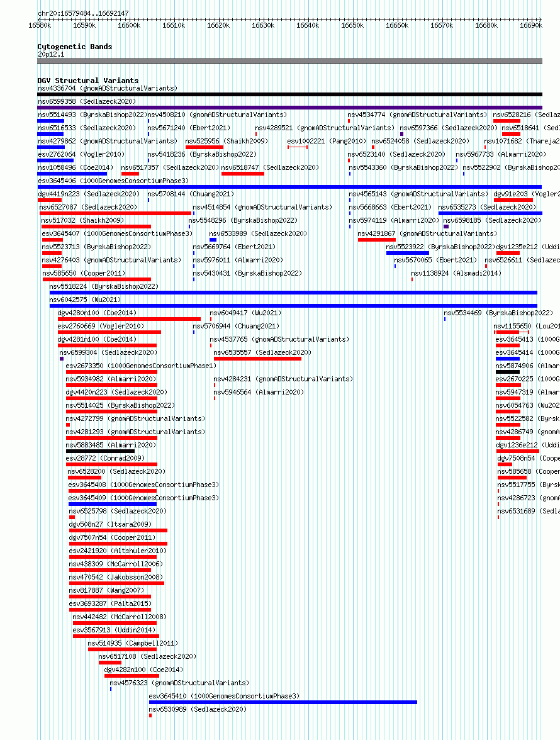The height and width of the screenshot is (740, 560).
Task: Open nsv6518747 (Sedlazeck2020) label
Action: pyautogui.click(x=270, y=167)
